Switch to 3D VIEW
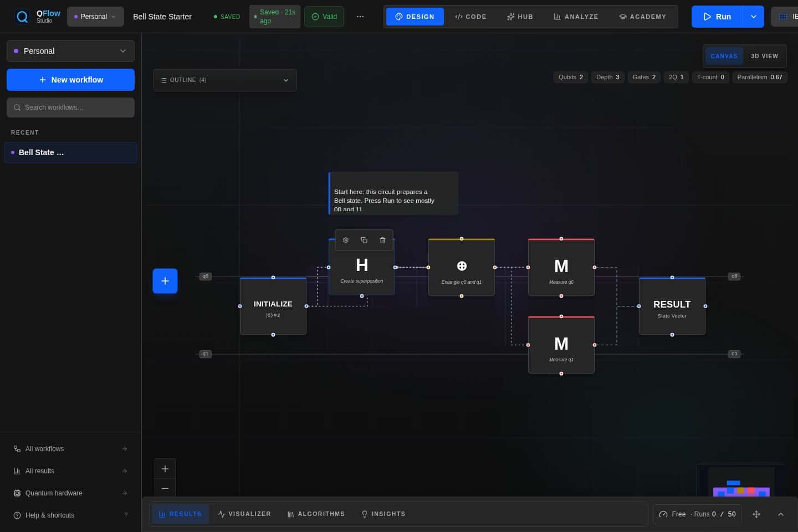Viewport: 798px width, 532px height. click(x=764, y=56)
